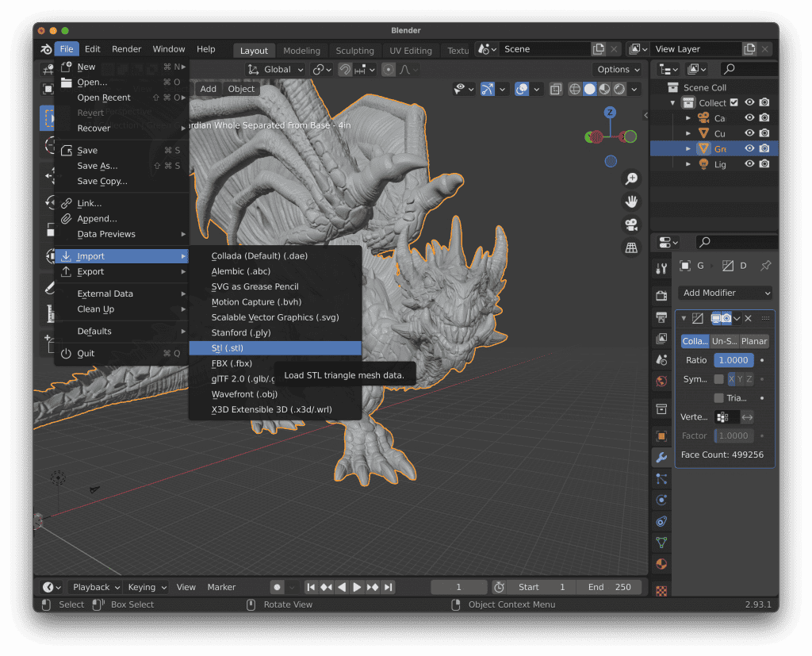Open Tool properties tab icon
812x656 pixels.
pos(661,268)
